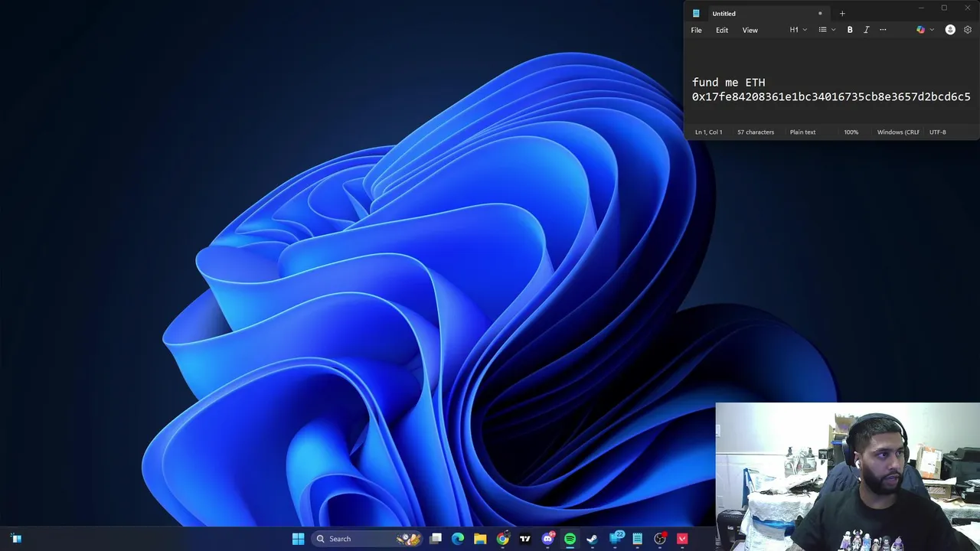Click the unsaved-changes dot on Untitled tab

click(x=820, y=13)
